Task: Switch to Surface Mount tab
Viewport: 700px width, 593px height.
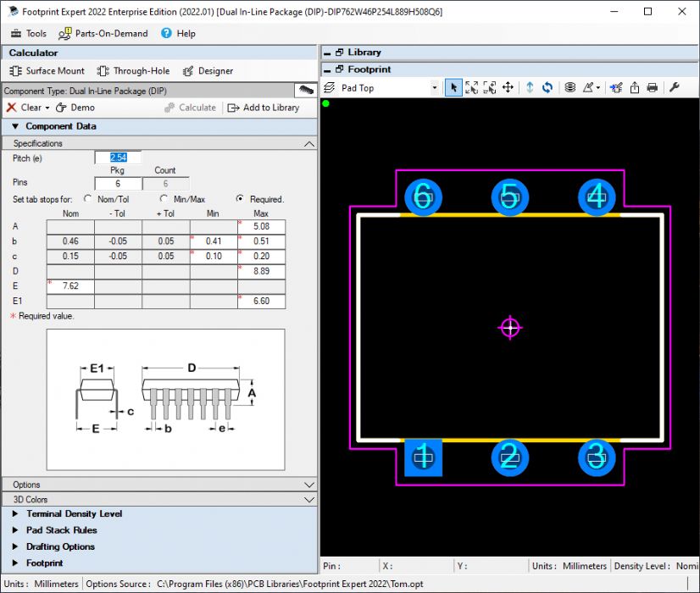Action: coord(47,71)
